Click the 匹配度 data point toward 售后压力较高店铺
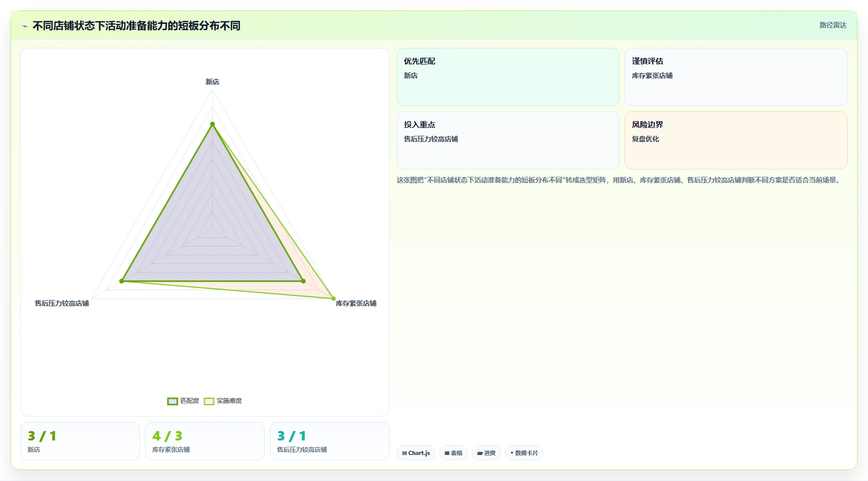Viewport: 868px width, 481px height. point(122,281)
